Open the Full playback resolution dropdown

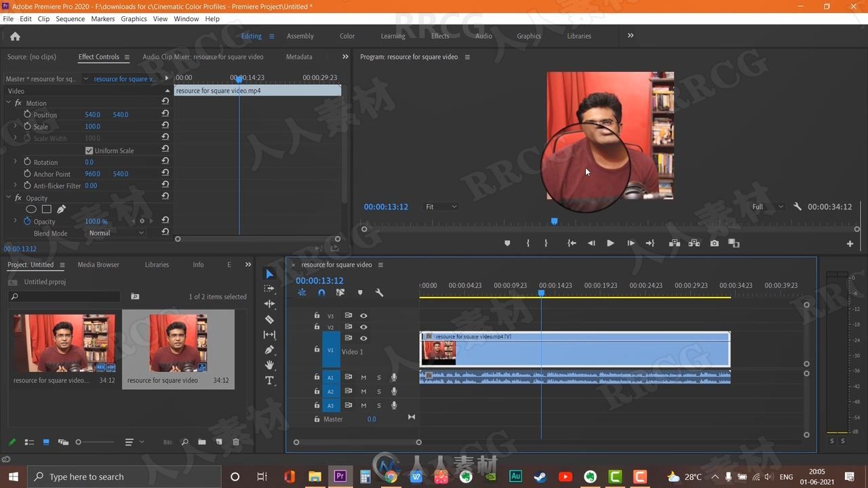[768, 207]
